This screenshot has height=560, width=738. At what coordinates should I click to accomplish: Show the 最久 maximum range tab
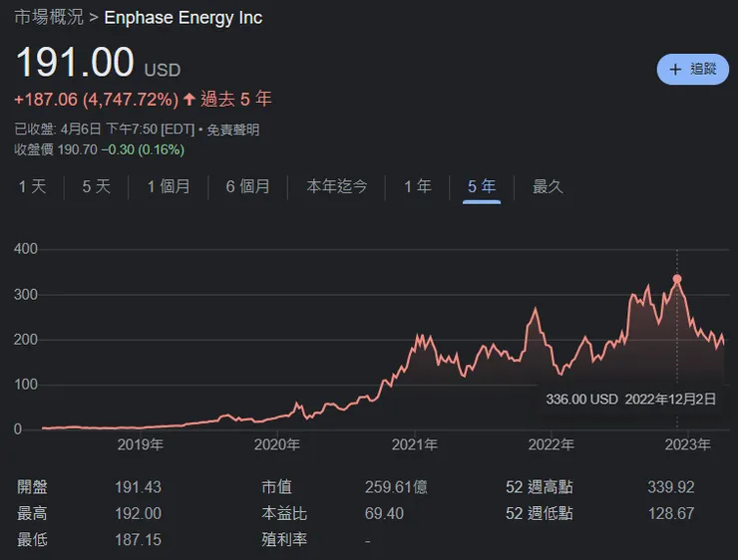548,186
